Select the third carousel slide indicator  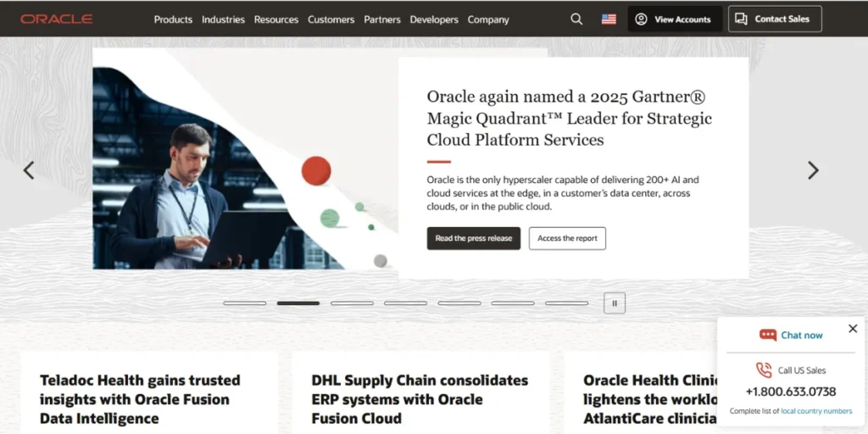[x=352, y=303]
